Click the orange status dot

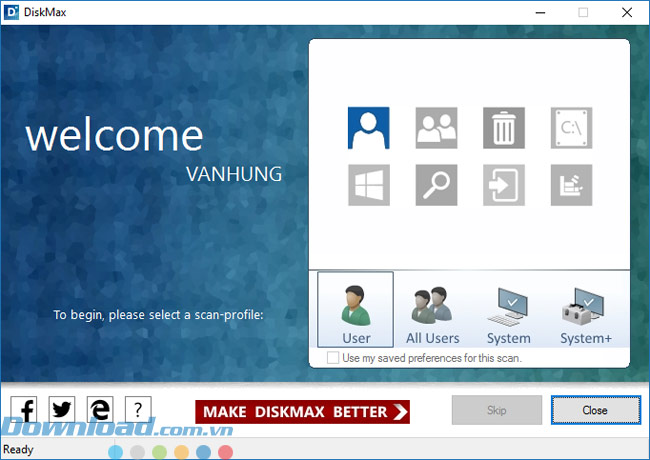(x=181, y=452)
